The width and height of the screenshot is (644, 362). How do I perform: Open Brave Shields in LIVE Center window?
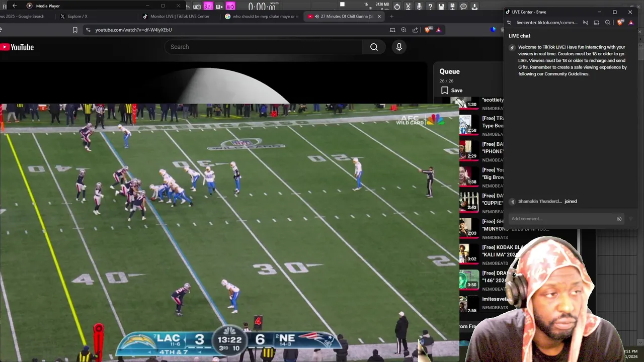620,23
